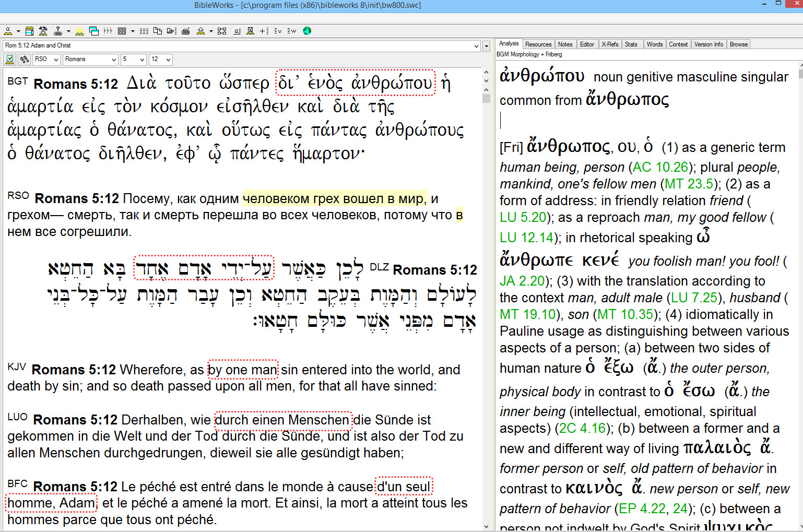Click the scroll down arrow of analysis pane
The height and width of the screenshot is (532, 803).
[801, 527]
